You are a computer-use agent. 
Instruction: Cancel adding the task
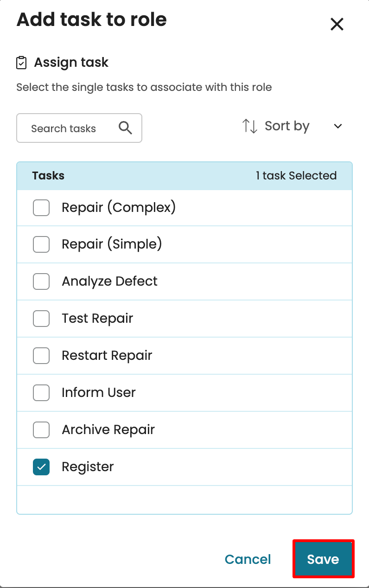(248, 559)
